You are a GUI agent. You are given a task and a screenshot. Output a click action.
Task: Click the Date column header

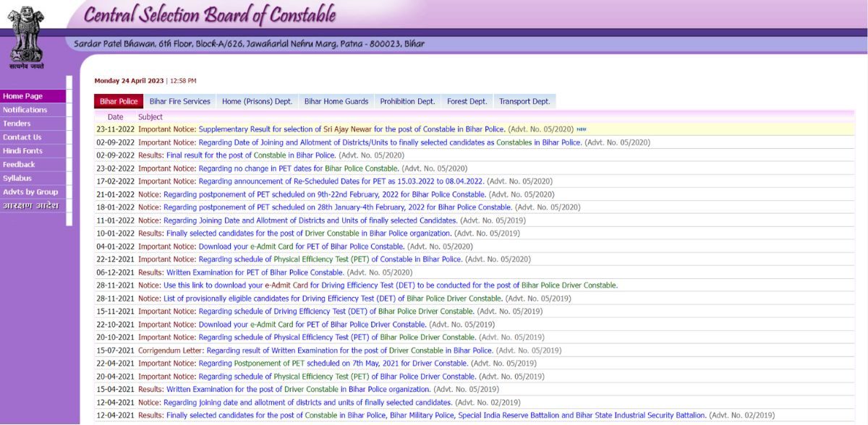tap(116, 117)
